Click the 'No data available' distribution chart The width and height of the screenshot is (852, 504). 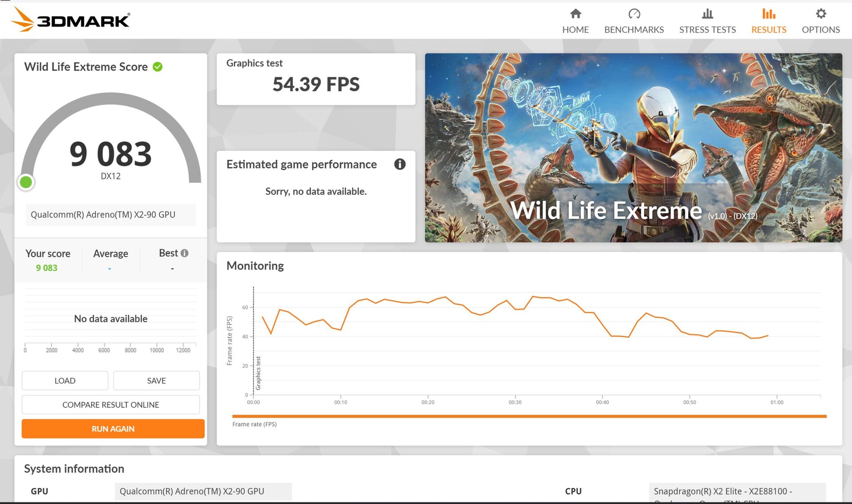[110, 319]
